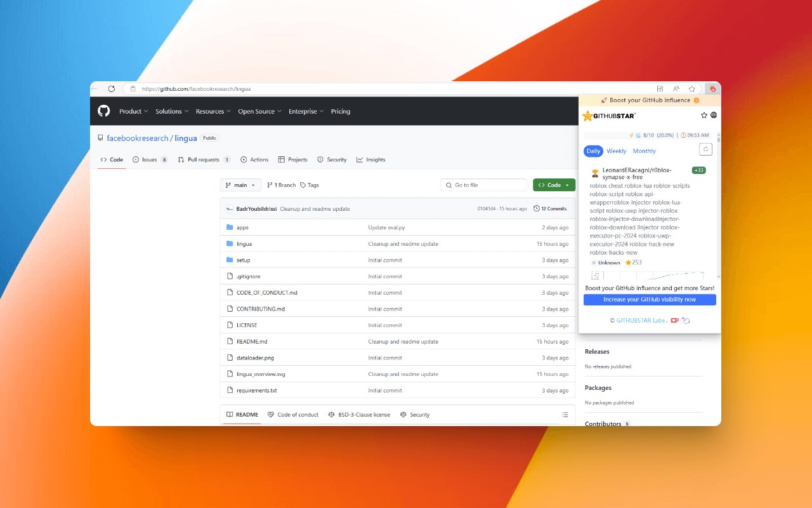Click the coffee cup icon in popup footer
The height and width of the screenshot is (508, 812).
pyautogui.click(x=675, y=321)
